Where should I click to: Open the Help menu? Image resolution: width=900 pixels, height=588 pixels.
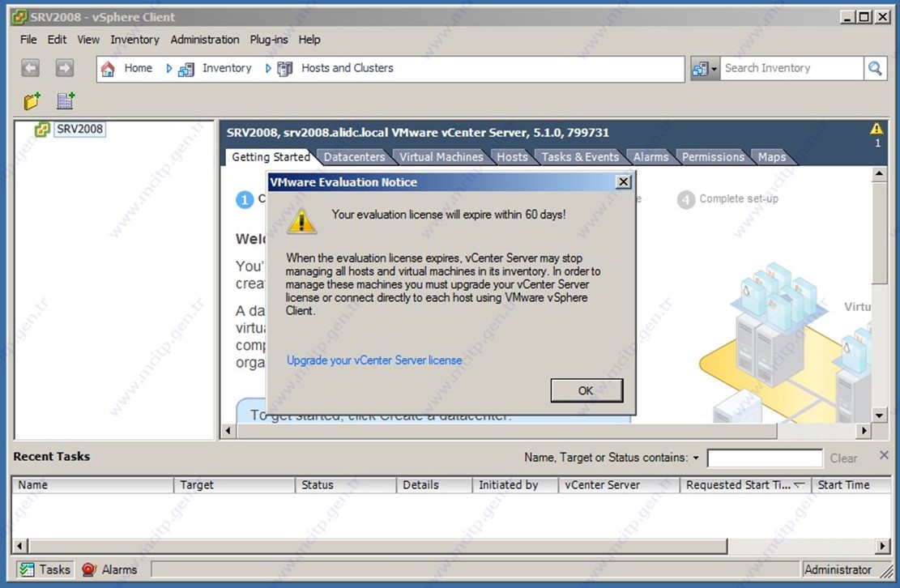[309, 40]
